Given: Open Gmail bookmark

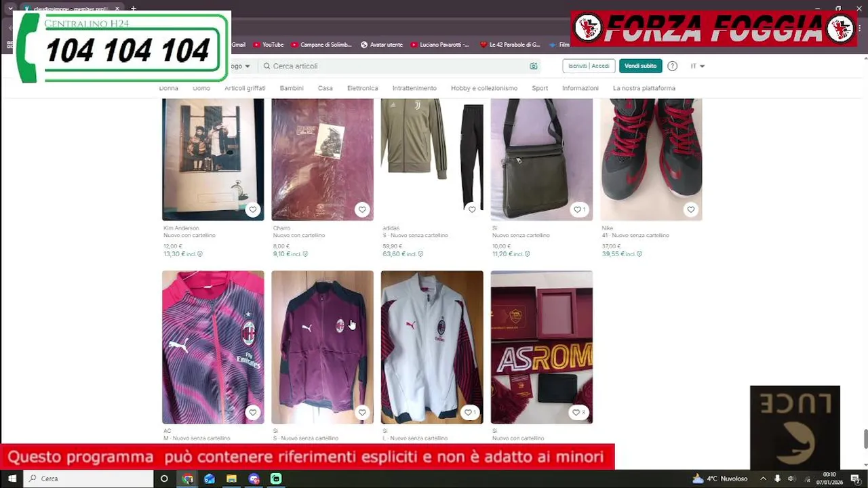Looking at the screenshot, I should click(238, 45).
